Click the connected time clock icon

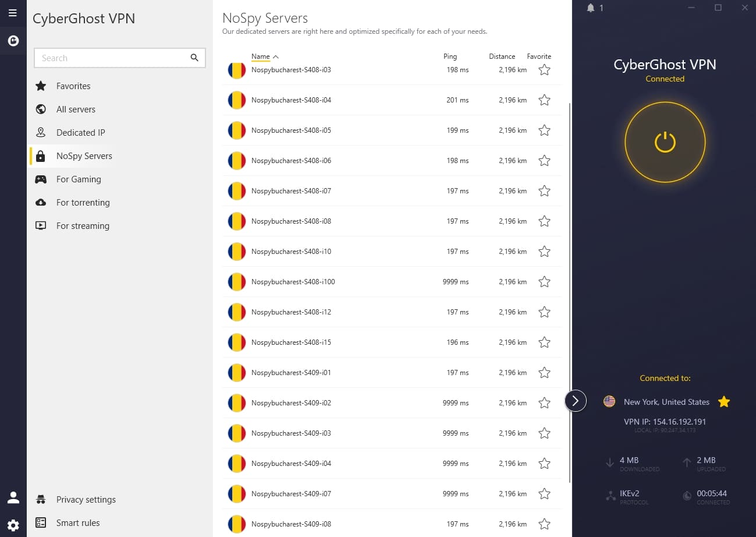(x=687, y=496)
